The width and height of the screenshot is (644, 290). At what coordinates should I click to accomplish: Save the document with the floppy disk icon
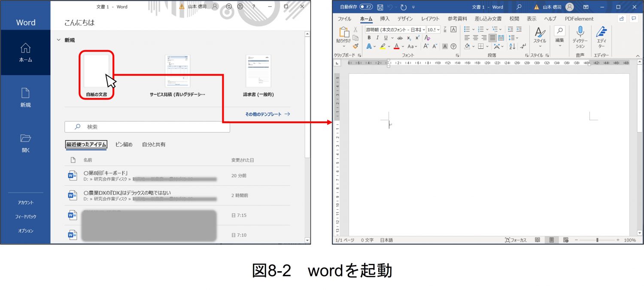tap(380, 7)
